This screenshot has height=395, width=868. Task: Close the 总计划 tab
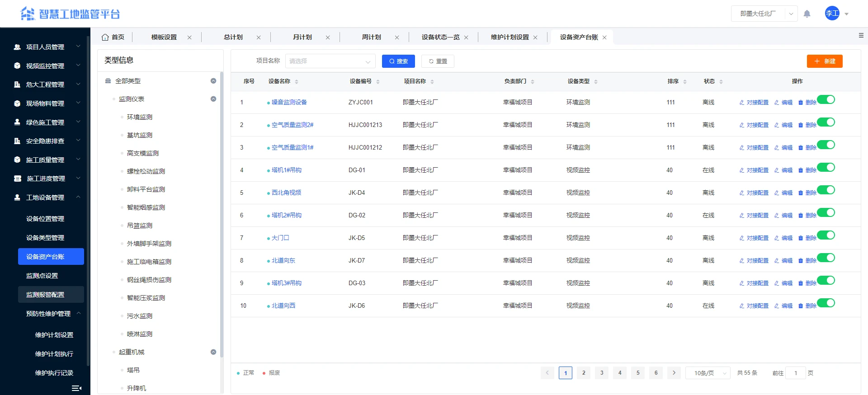pyautogui.click(x=259, y=38)
